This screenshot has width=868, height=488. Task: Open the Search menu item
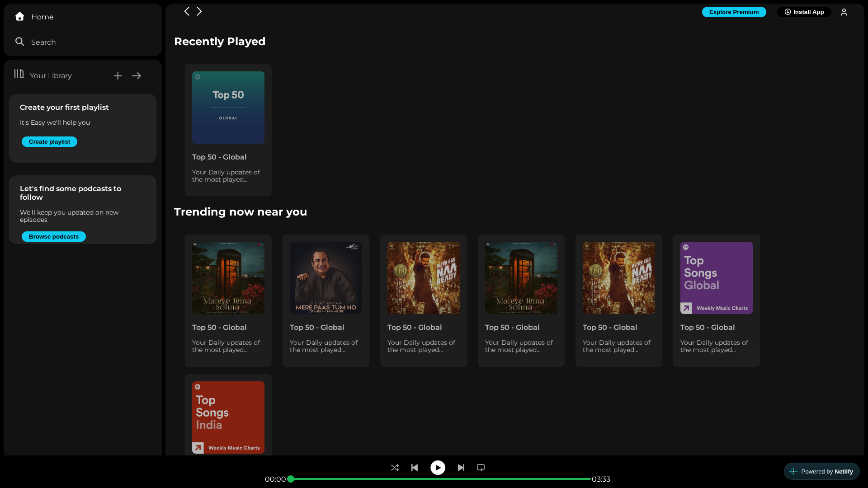coord(43,42)
